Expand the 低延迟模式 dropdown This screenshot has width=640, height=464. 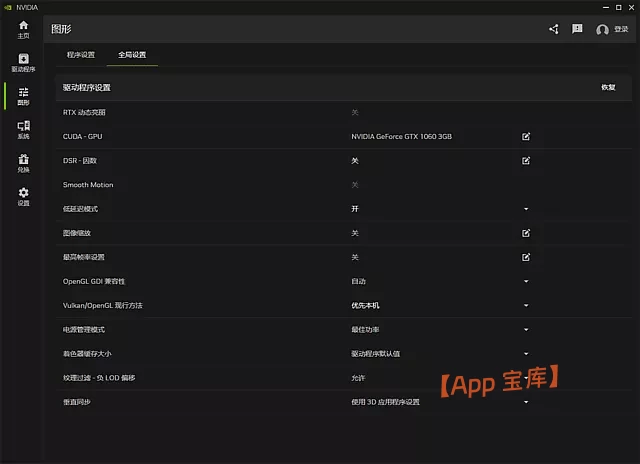coord(526,209)
